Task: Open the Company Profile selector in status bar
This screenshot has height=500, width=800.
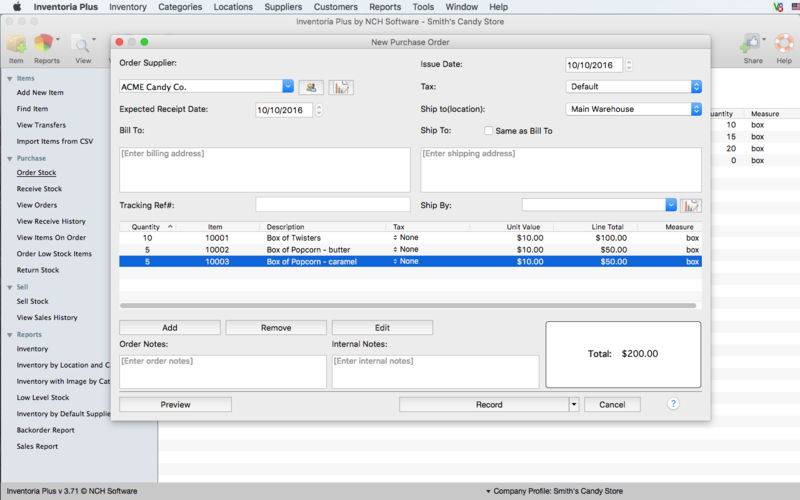Action: (x=555, y=491)
